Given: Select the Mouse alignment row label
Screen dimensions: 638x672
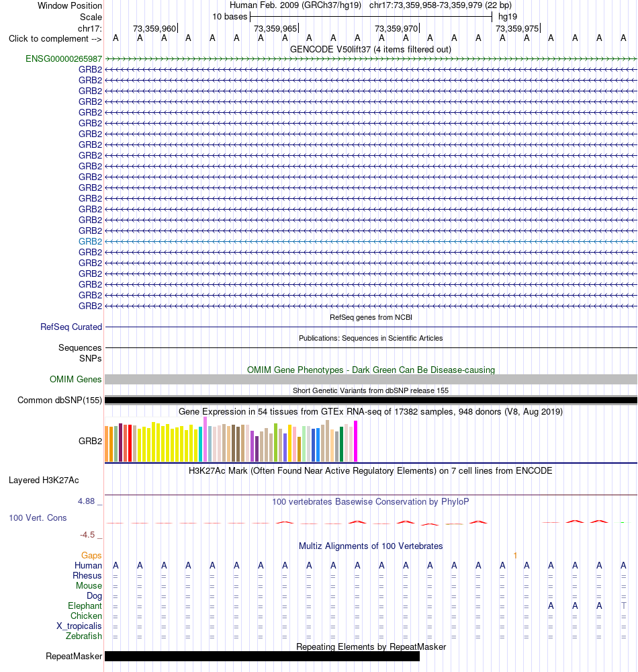Looking at the screenshot, I should pos(89,585).
